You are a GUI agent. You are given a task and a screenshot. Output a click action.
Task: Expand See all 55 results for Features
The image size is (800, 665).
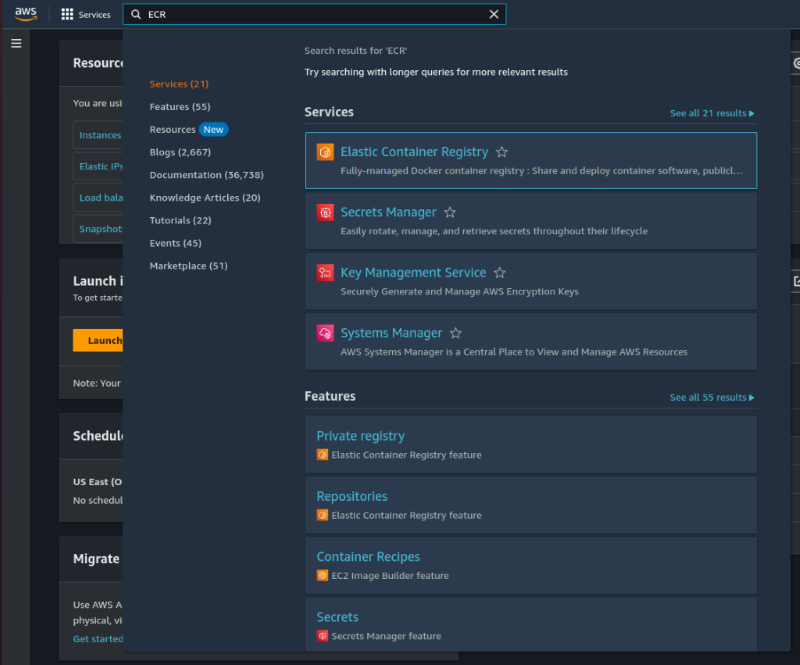(711, 397)
